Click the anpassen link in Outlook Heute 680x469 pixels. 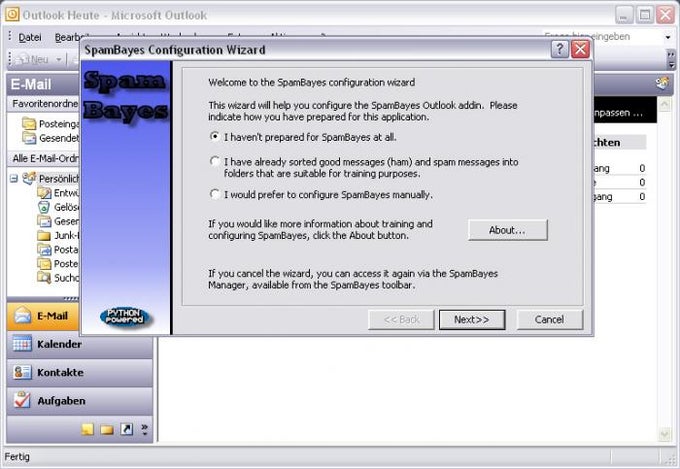(x=616, y=113)
